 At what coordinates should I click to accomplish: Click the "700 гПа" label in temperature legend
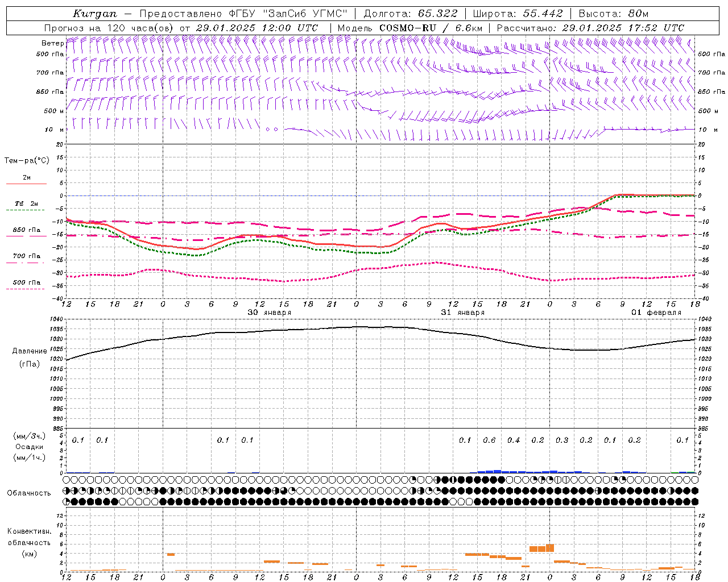click(x=27, y=256)
